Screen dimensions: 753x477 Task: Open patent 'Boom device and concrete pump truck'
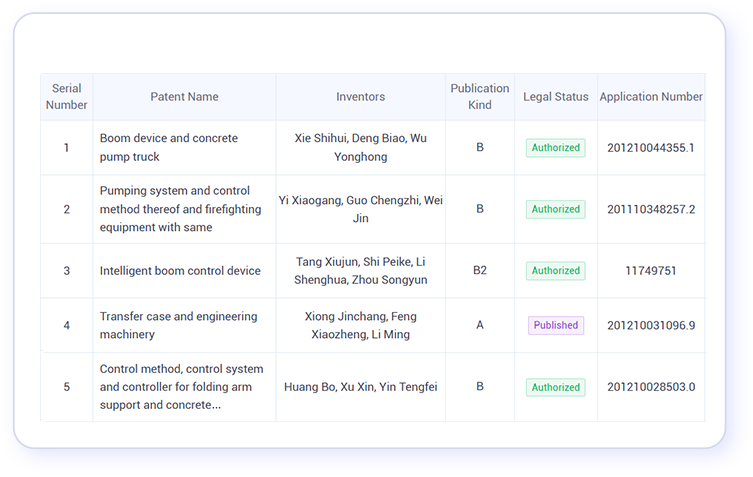169,147
